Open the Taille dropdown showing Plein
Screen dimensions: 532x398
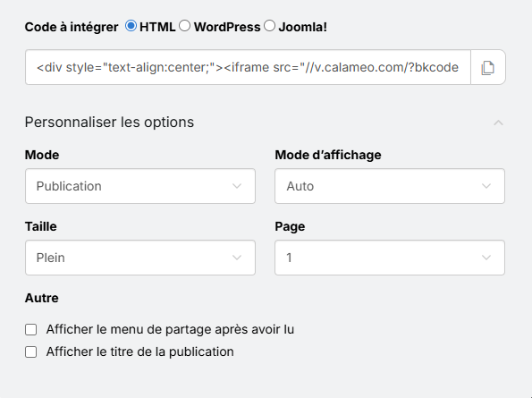point(140,258)
